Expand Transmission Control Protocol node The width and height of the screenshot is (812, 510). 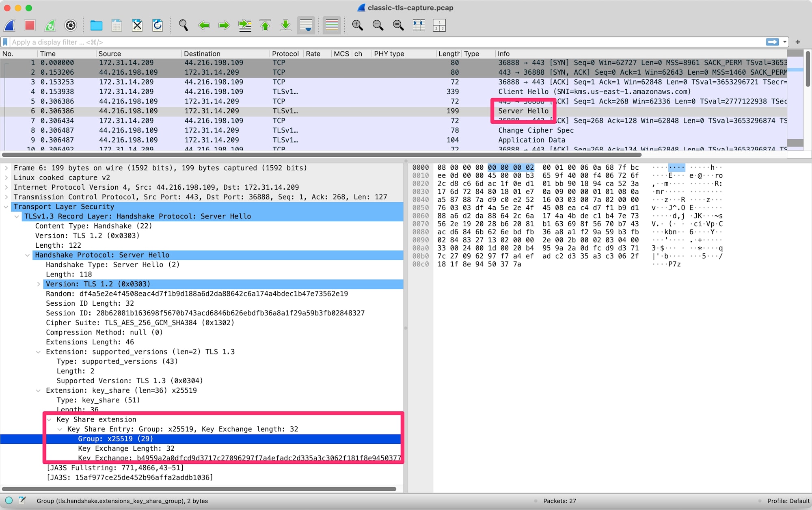pos(6,197)
